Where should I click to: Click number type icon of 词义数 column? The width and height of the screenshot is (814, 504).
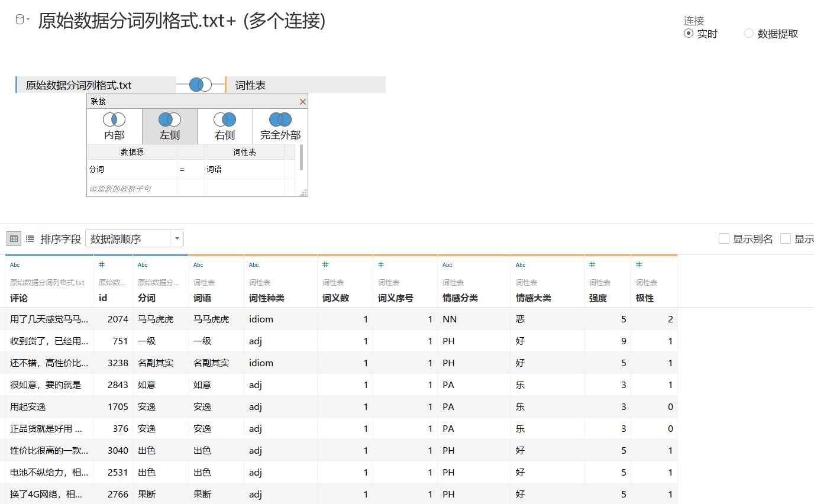[325, 264]
